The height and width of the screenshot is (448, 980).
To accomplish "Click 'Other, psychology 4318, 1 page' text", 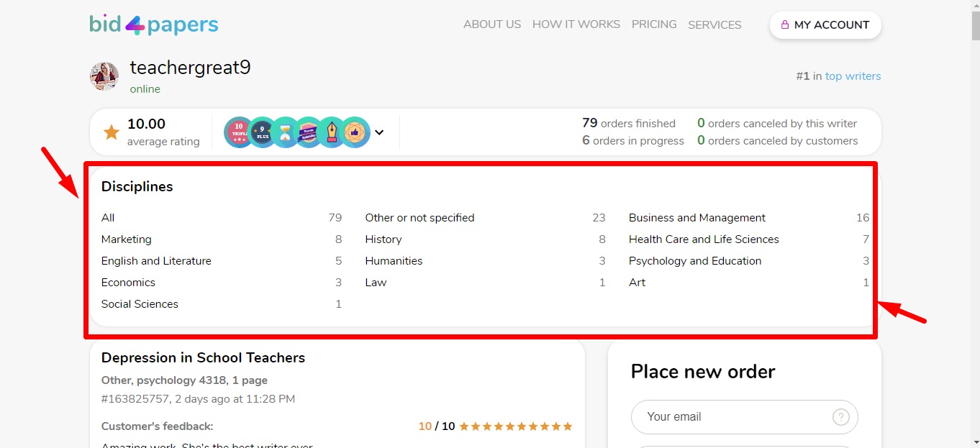I will 184,380.
